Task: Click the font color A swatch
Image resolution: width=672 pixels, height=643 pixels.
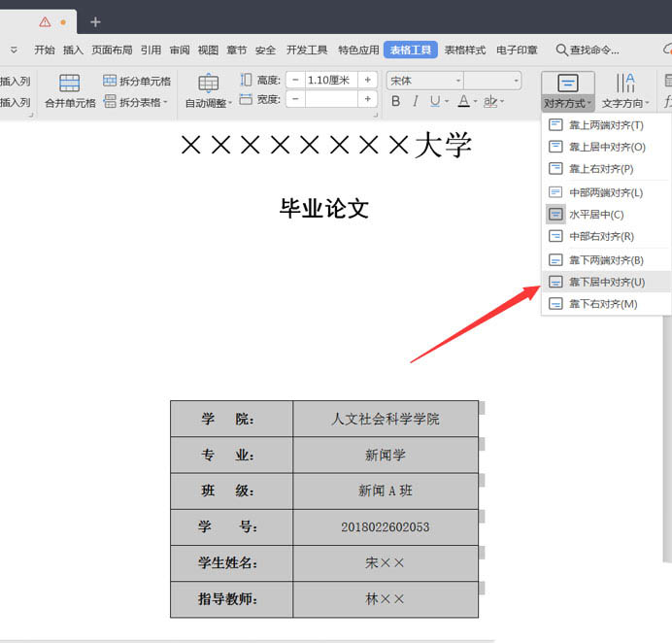Action: click(x=463, y=101)
